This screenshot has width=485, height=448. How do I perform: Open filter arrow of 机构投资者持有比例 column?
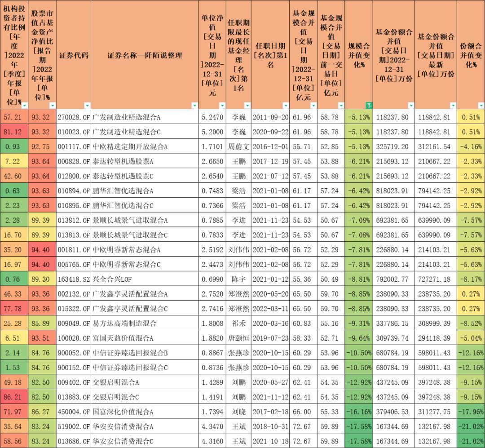24,106
